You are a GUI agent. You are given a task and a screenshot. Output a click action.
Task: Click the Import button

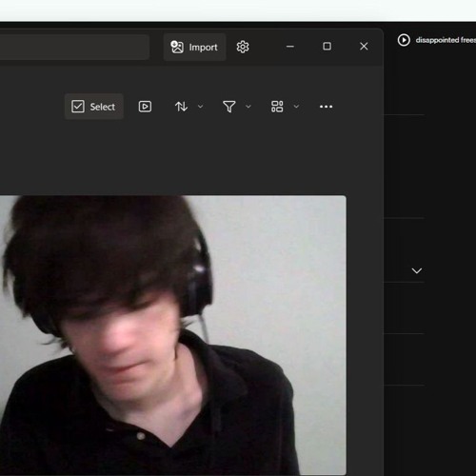tap(194, 47)
